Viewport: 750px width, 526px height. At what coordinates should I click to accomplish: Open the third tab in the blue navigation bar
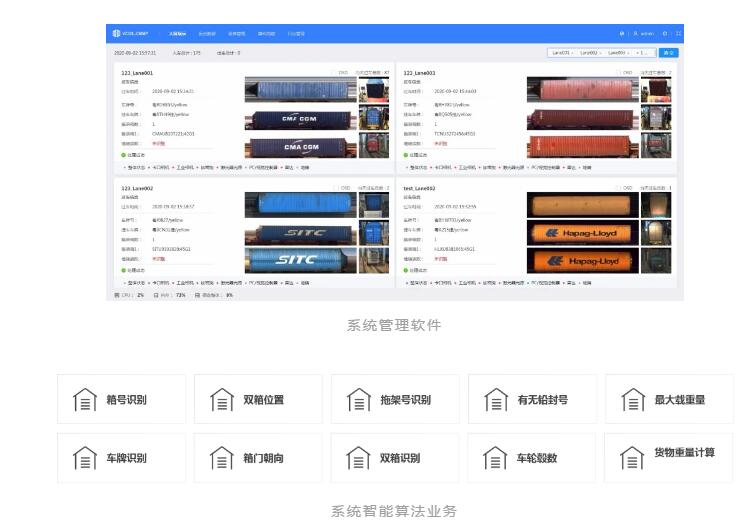236,34
